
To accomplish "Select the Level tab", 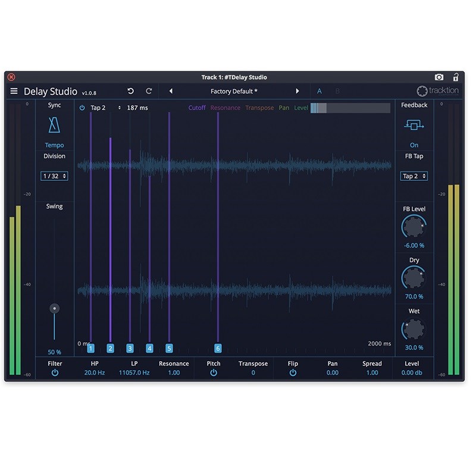I will [x=301, y=108].
